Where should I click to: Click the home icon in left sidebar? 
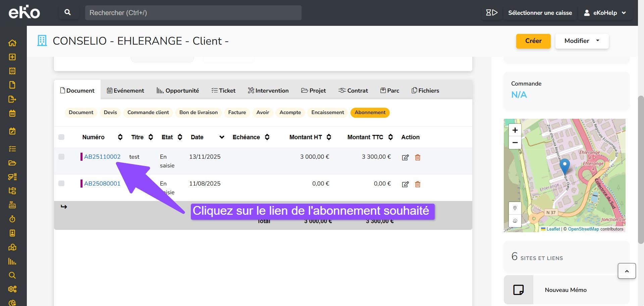tap(12, 43)
